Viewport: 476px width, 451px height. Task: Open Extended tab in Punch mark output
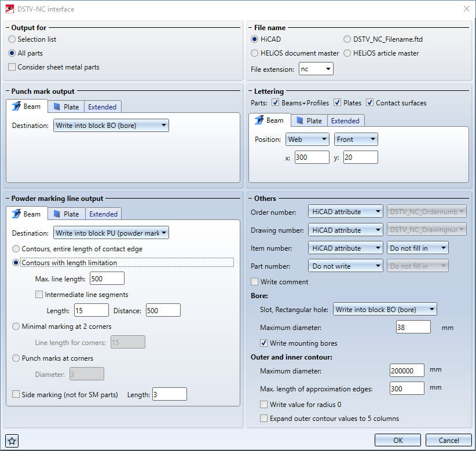[x=102, y=107]
